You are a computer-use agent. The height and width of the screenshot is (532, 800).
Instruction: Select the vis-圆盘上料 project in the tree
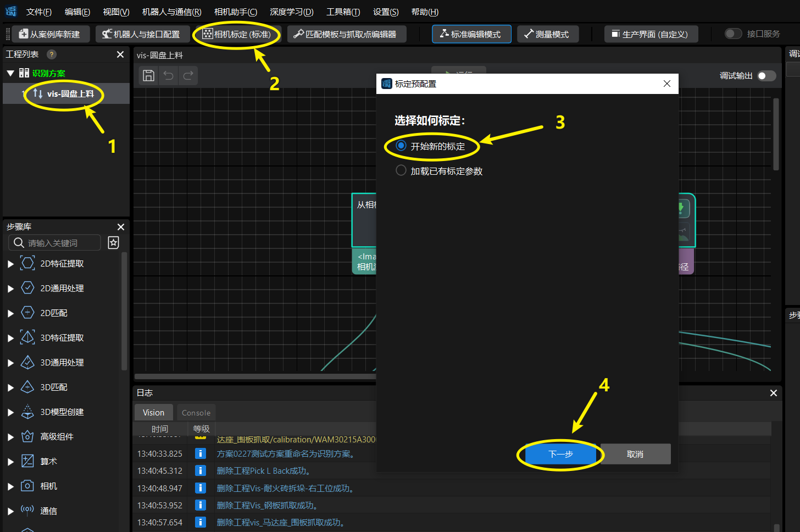[x=66, y=93]
